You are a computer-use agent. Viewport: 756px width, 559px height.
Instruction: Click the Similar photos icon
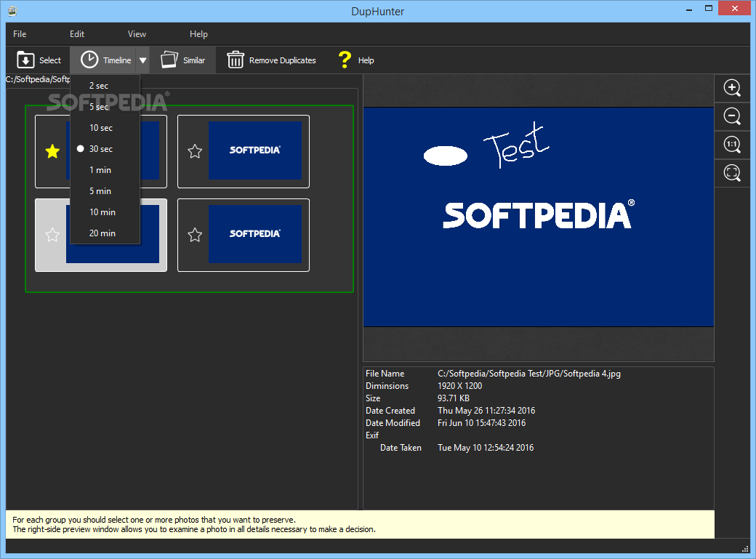coord(169,60)
